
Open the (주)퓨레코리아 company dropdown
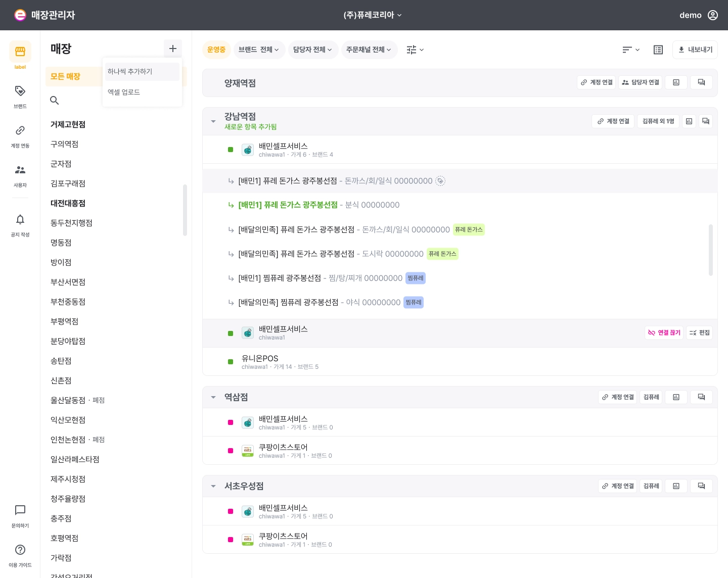pyautogui.click(x=373, y=15)
